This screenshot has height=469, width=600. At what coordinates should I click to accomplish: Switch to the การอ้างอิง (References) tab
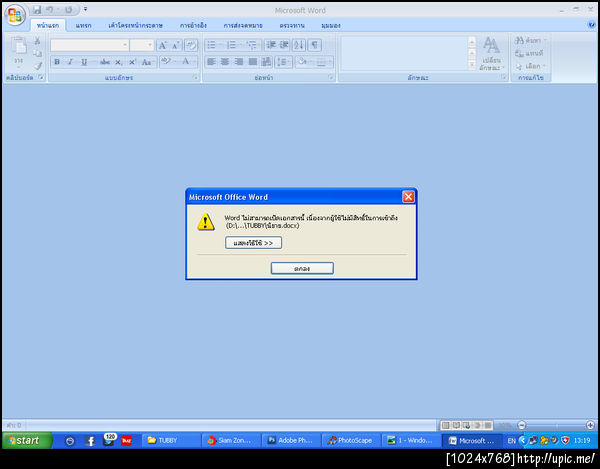click(193, 26)
